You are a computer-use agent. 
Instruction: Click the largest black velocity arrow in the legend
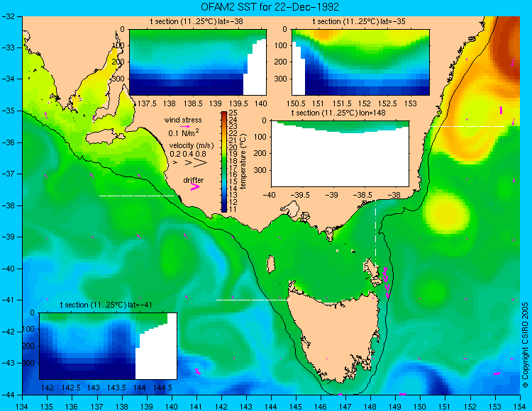tap(200, 162)
